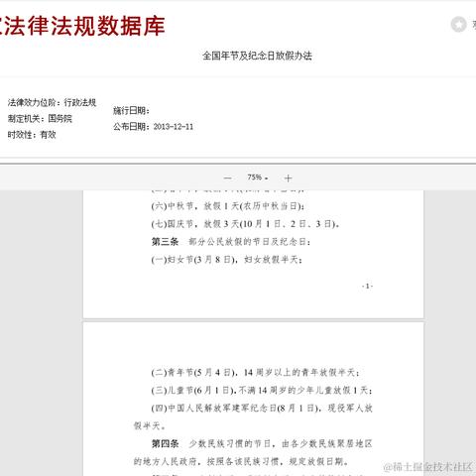
Task: Click the line about 中秋节 holiday
Action: [228, 206]
